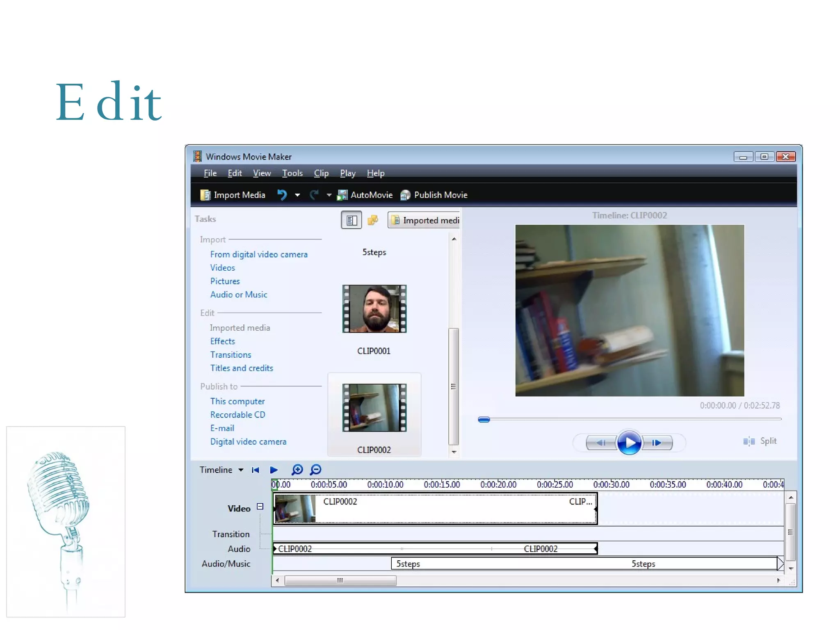This screenshot has height=630, width=840.
Task: Zoom out the timeline with magnifier minus
Action: point(316,470)
